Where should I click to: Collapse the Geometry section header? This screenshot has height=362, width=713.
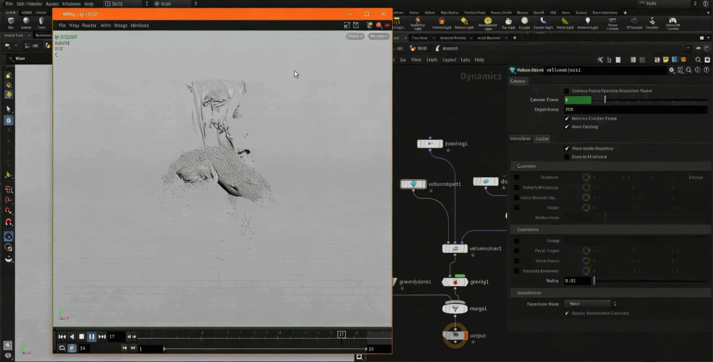point(610,166)
